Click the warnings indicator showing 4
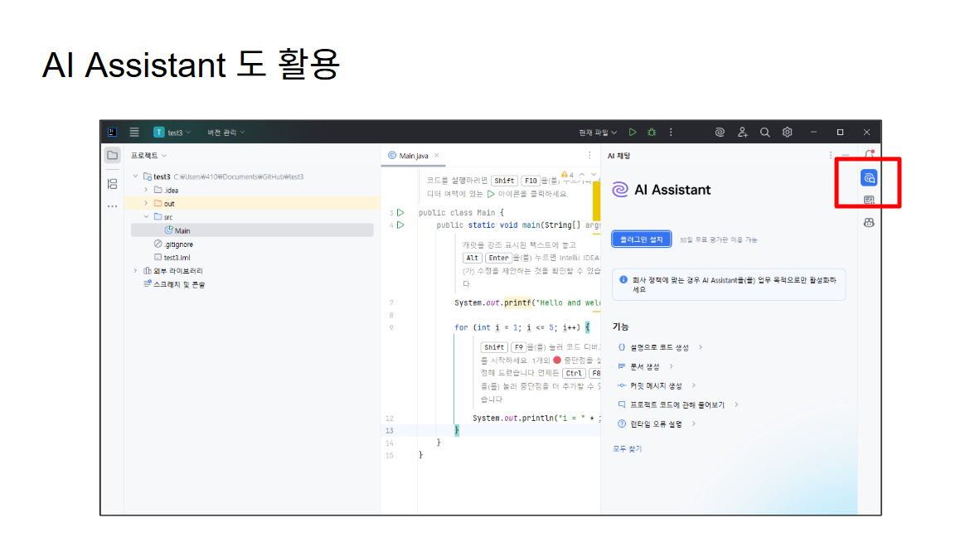Screen dimensions: 980x542 pos(567,175)
